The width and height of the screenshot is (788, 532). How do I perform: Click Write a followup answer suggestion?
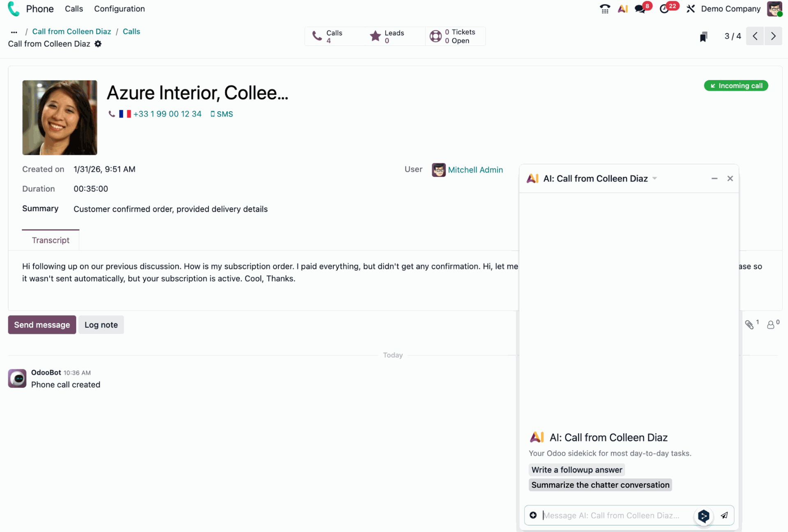(576, 470)
